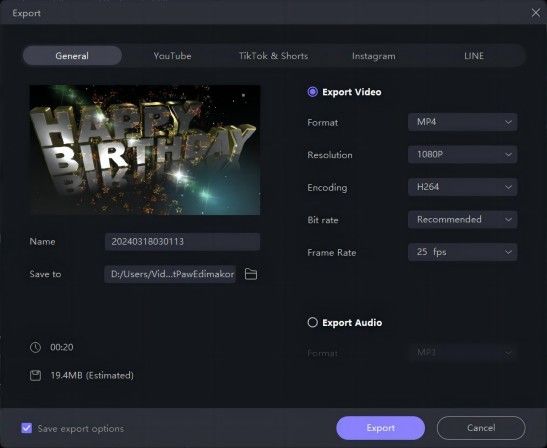
Task: Switch to the YouTube tab
Action: (172, 56)
